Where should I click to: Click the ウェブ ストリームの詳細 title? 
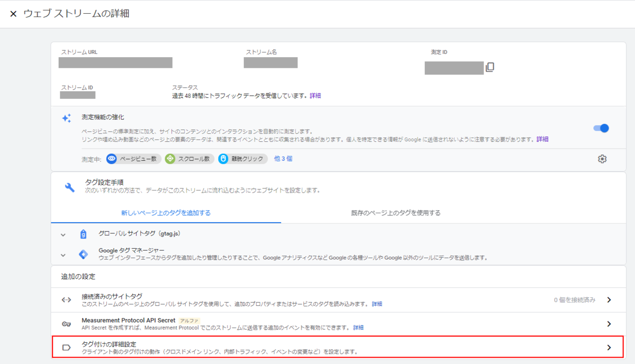coord(77,14)
